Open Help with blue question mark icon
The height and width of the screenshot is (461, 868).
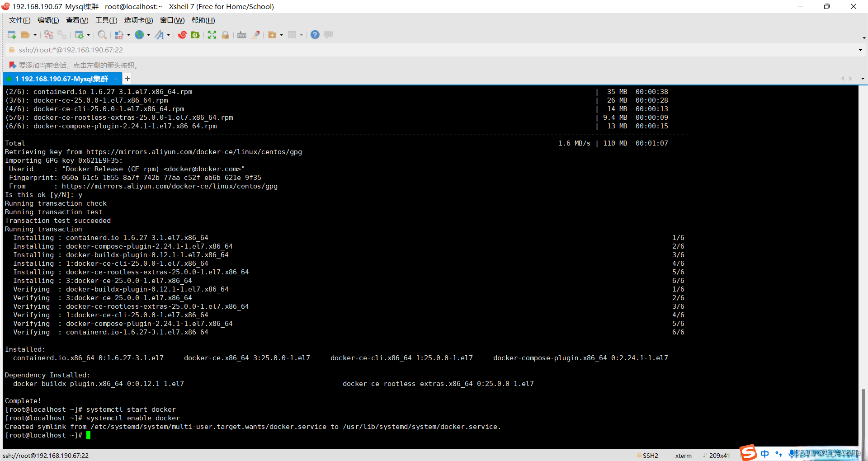pos(315,35)
